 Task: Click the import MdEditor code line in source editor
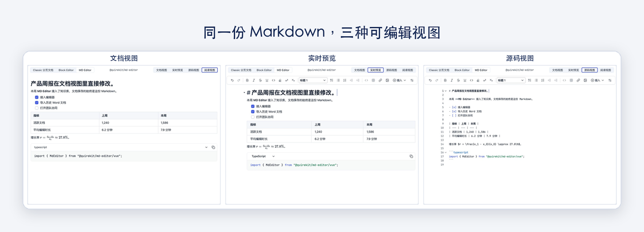point(486,156)
